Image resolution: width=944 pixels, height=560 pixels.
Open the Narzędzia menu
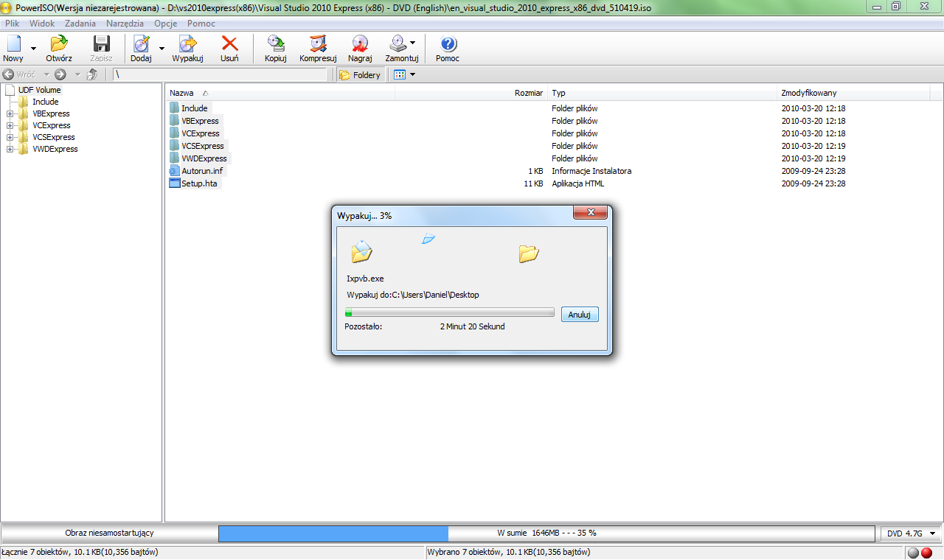coord(125,24)
